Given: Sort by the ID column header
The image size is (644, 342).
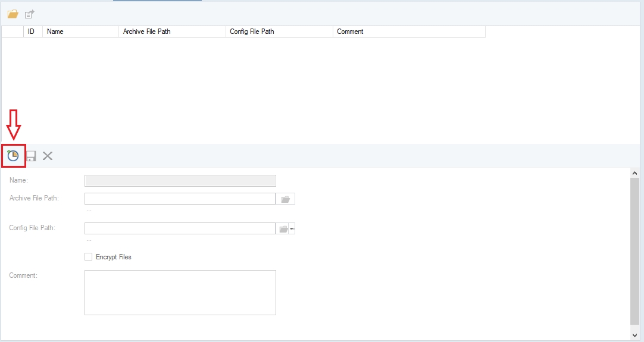Looking at the screenshot, I should [x=32, y=32].
